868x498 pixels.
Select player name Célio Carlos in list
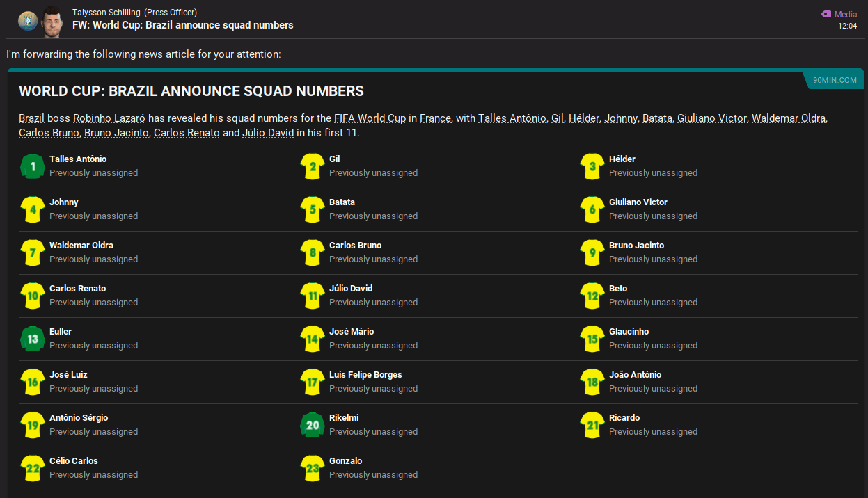[74, 461]
